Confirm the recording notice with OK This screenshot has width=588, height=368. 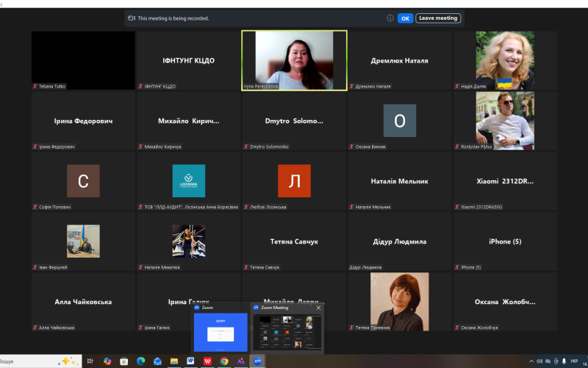(x=405, y=18)
